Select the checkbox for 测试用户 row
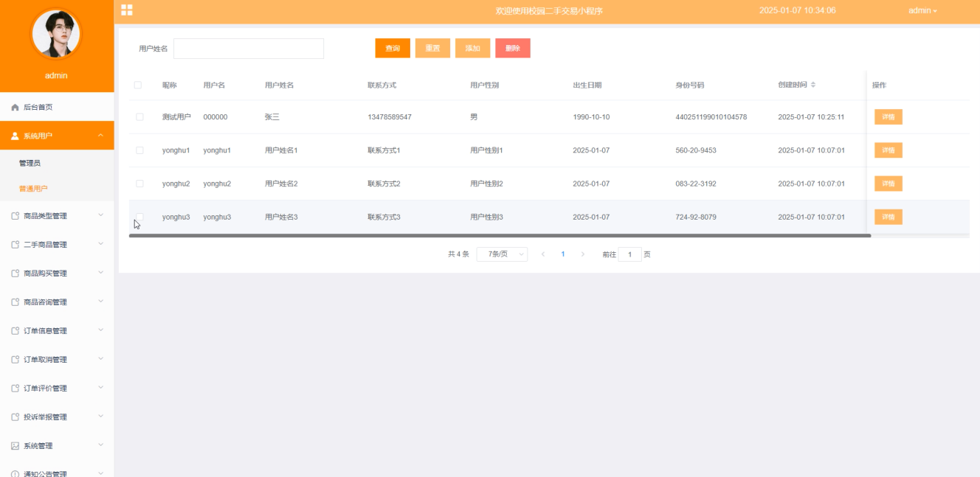 point(139,117)
